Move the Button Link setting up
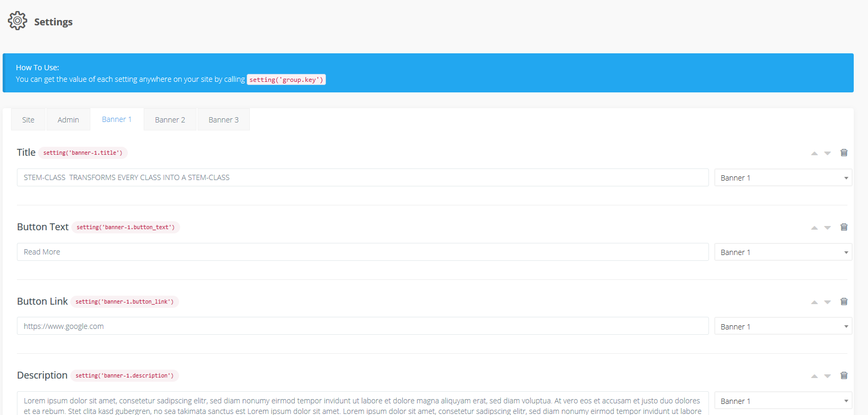The width and height of the screenshot is (868, 415). tap(814, 303)
